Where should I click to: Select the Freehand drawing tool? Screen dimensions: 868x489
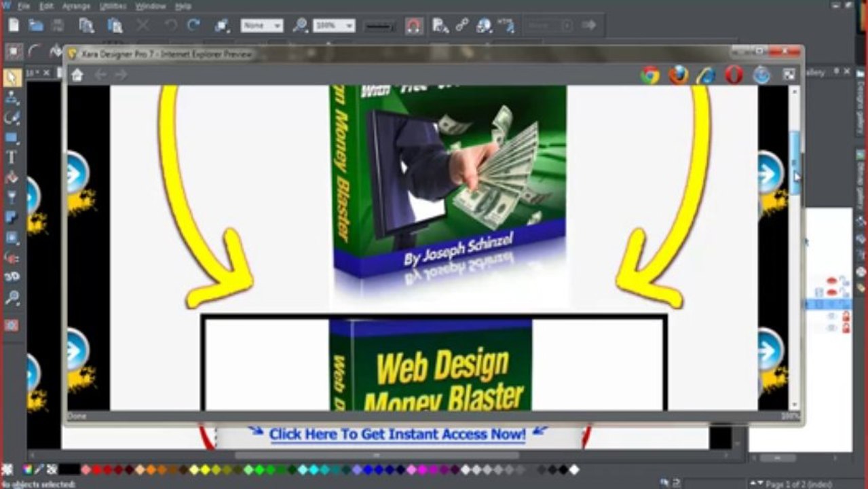12,118
